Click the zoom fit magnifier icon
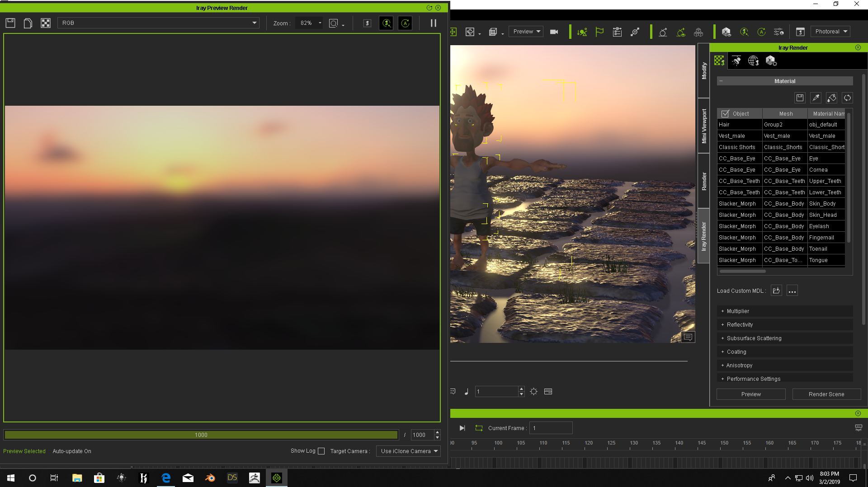 [x=334, y=23]
